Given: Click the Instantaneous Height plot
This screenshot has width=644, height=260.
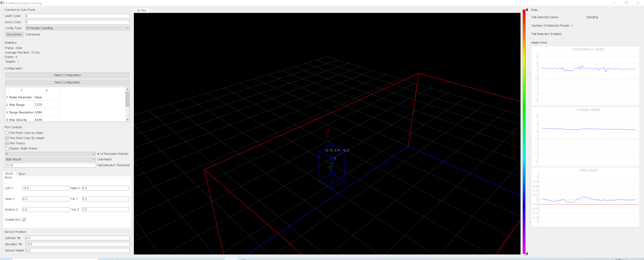Looking at the screenshot, I should click(586, 76).
